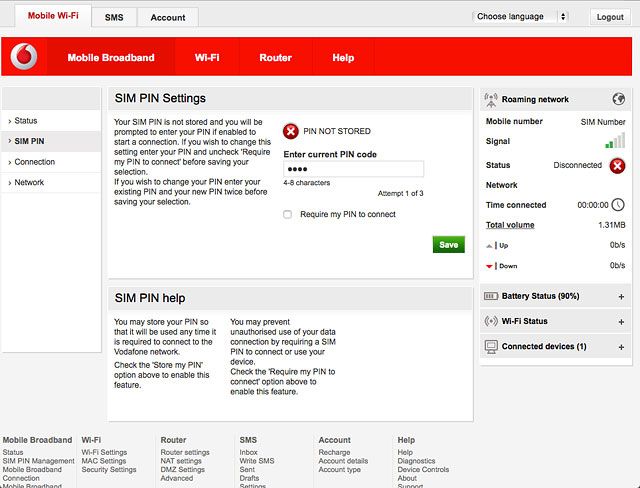Click the red Disconnected status icon
The image size is (640, 488).
tap(618, 165)
